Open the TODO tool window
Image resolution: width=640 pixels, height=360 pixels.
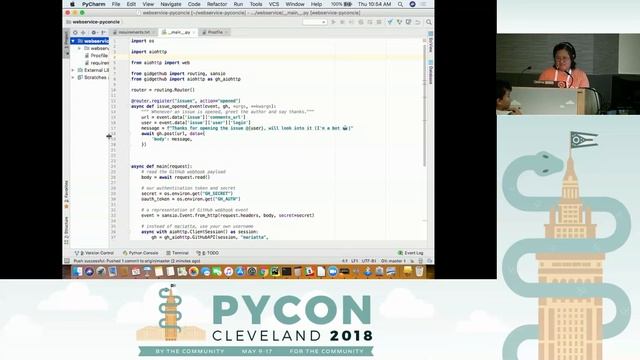pos(207,253)
